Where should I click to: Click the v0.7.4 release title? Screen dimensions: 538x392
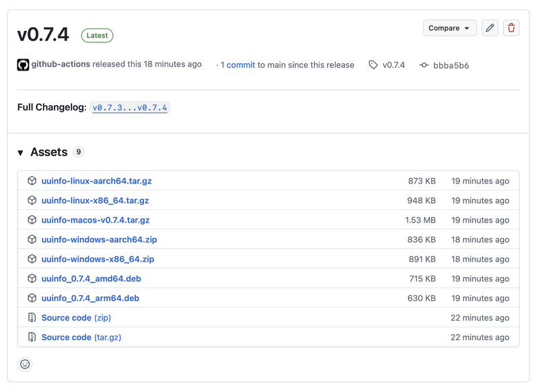coord(43,35)
